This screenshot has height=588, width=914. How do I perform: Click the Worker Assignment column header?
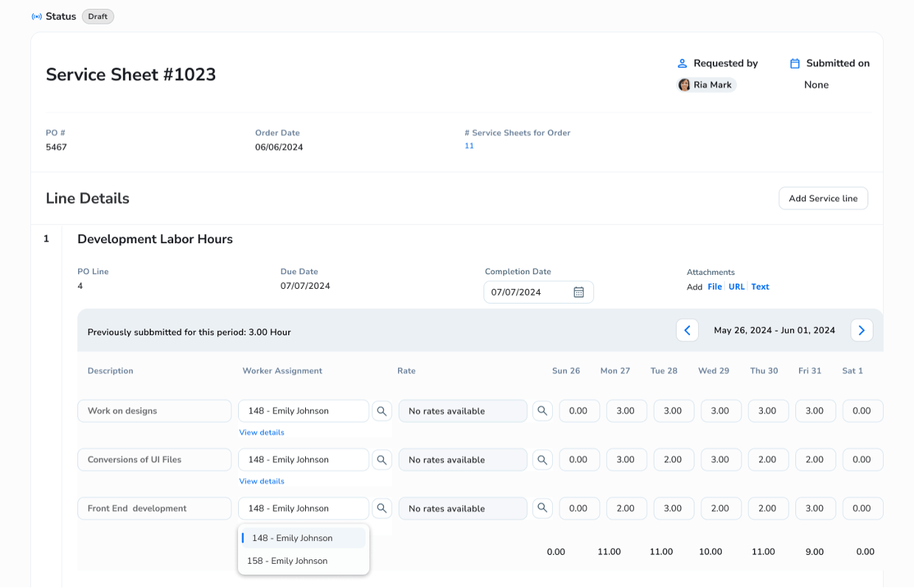coord(282,371)
